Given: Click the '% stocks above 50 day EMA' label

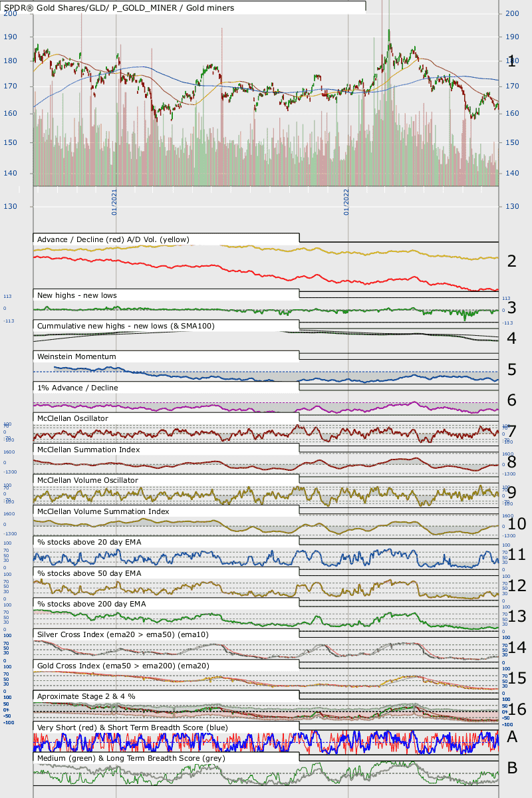Looking at the screenshot, I should [x=89, y=573].
